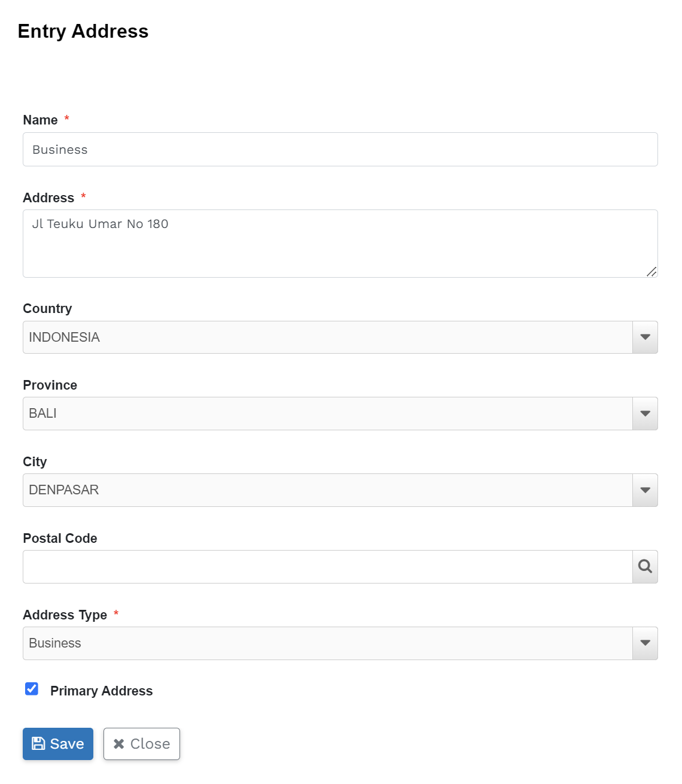Focus the Name input field

(x=340, y=150)
